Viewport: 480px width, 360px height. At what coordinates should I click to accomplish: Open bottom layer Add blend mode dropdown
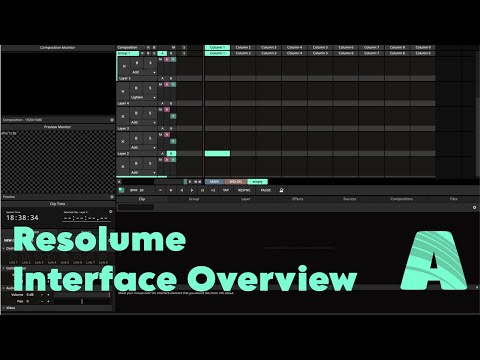[x=143, y=172]
